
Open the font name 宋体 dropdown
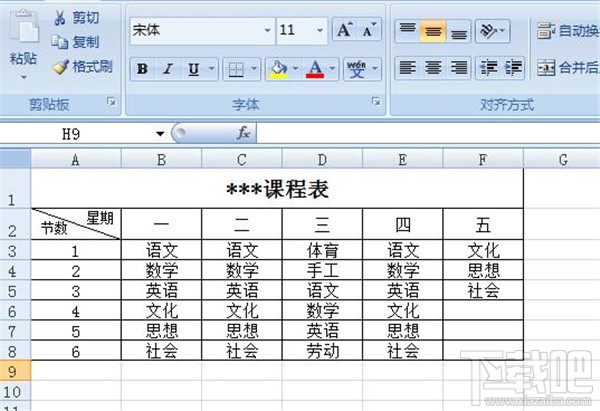[x=267, y=30]
